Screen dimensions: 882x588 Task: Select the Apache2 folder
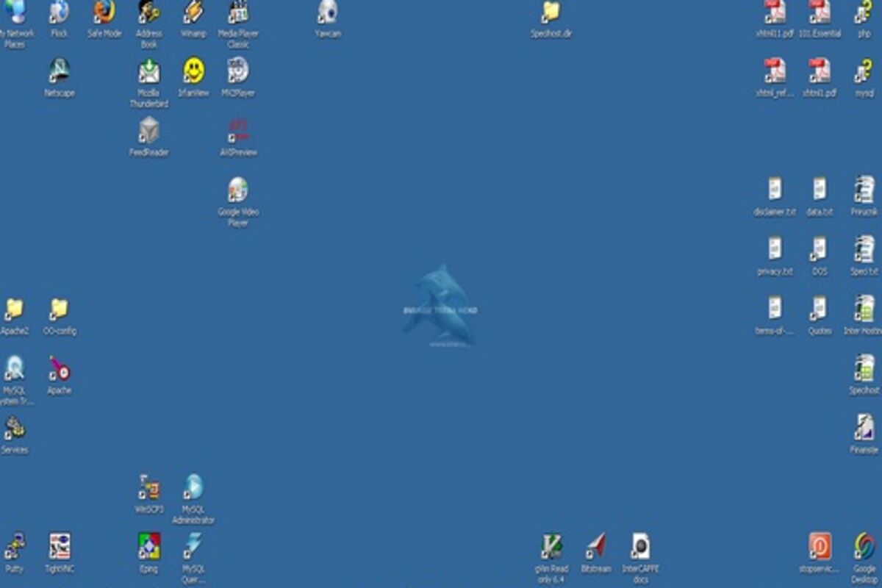click(x=14, y=309)
